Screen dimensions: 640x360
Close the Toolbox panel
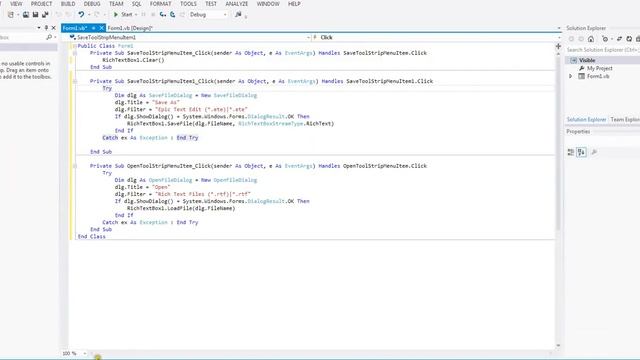(x=53, y=28)
